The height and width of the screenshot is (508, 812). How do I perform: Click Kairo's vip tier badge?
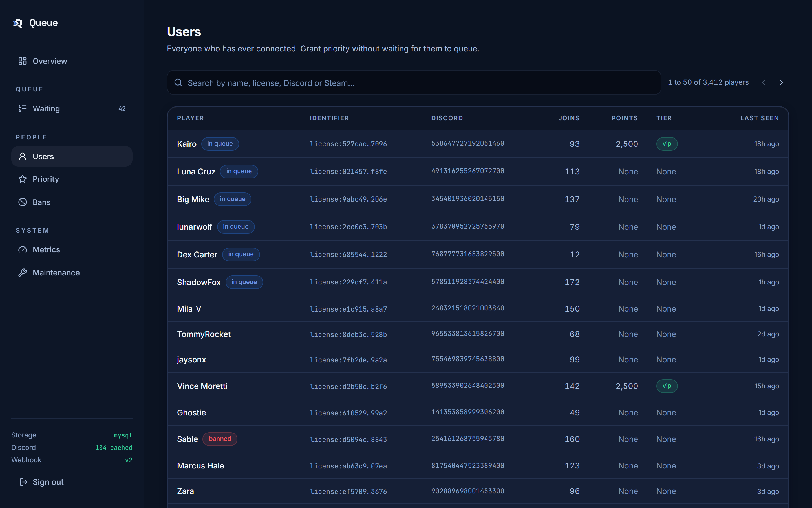coord(667,144)
